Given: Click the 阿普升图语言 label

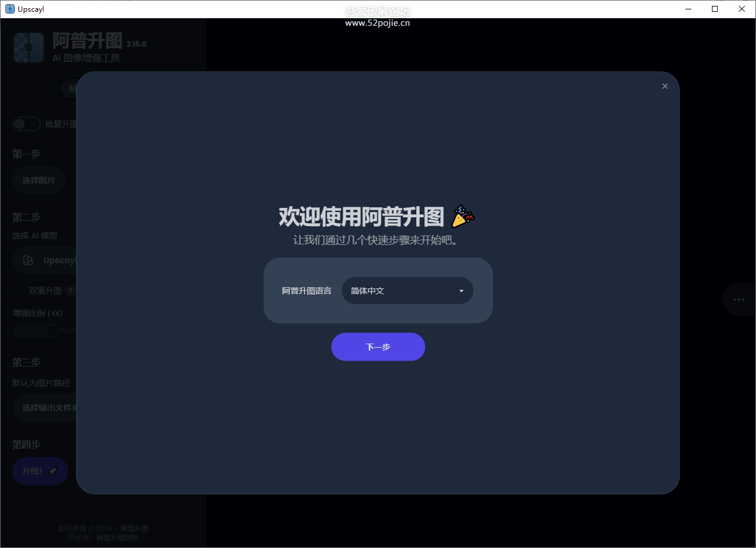Looking at the screenshot, I should click(x=307, y=291).
